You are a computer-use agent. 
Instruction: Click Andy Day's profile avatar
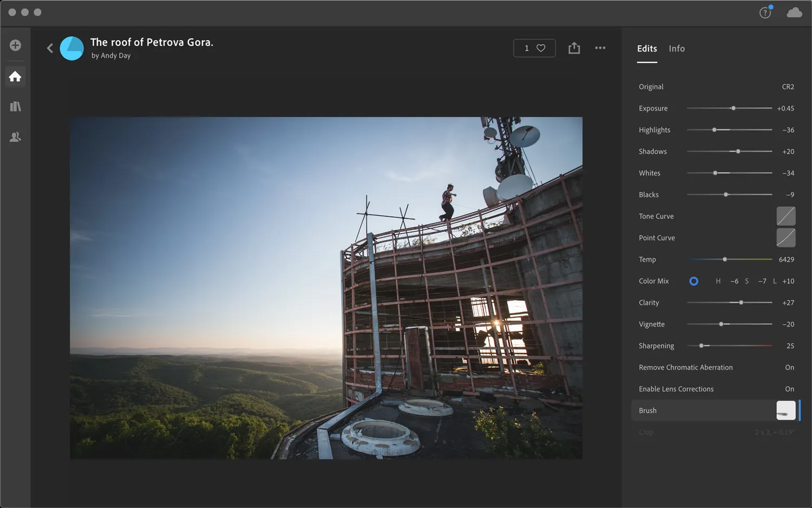(x=71, y=48)
